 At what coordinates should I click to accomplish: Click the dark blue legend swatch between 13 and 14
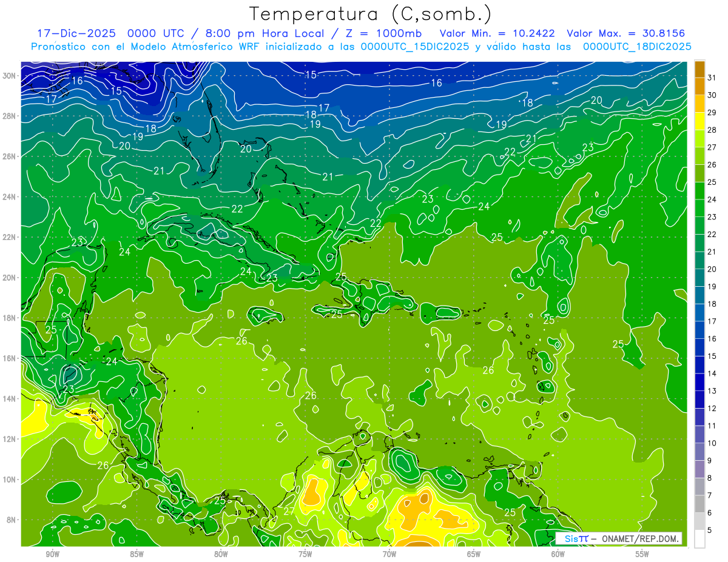tap(699, 383)
